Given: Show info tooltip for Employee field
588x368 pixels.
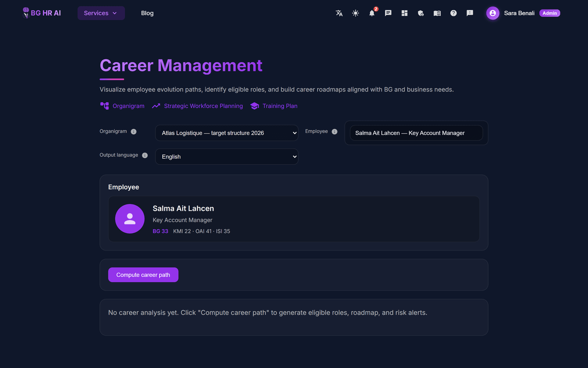Looking at the screenshot, I should coord(334,132).
